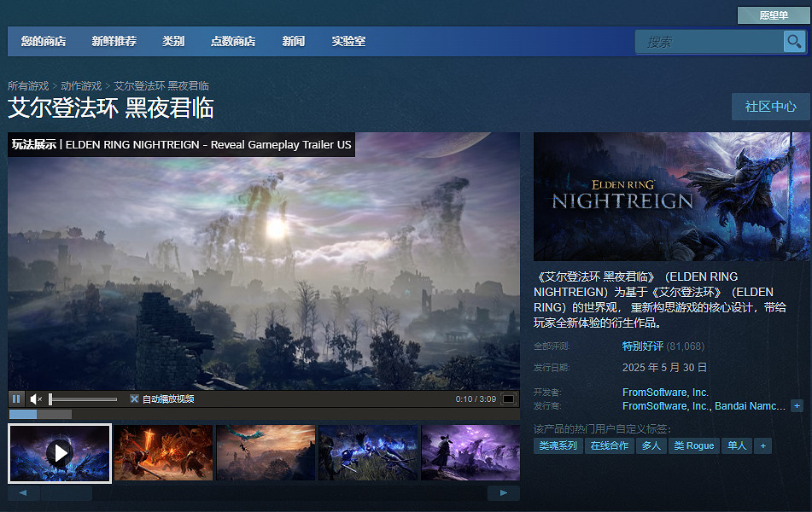This screenshot has height=512, width=812.
Task: Open the 点数商店 page from the top menu
Action: coord(232,41)
